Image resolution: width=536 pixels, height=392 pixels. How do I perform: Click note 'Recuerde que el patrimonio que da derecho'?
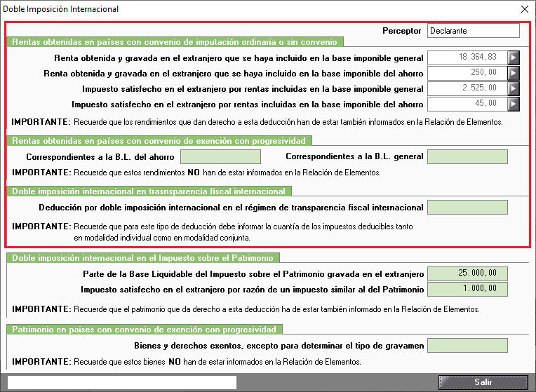pos(276,309)
